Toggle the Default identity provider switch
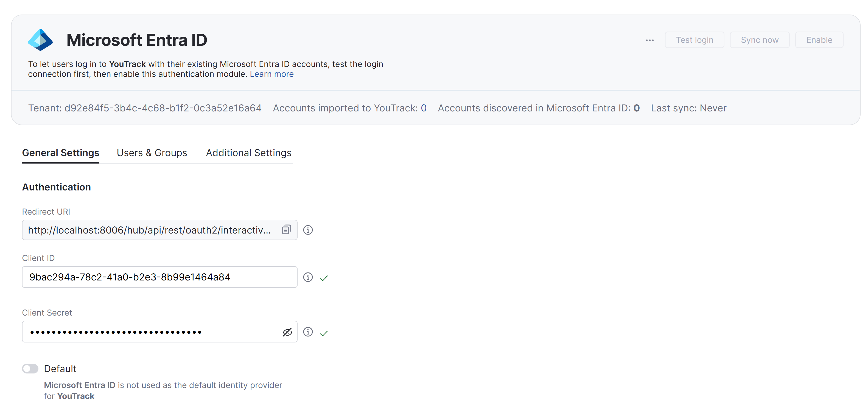Screen dimensions: 868x416 pyautogui.click(x=30, y=369)
